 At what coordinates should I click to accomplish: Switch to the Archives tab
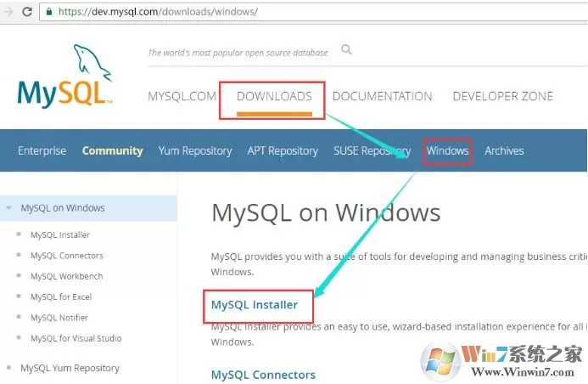504,151
